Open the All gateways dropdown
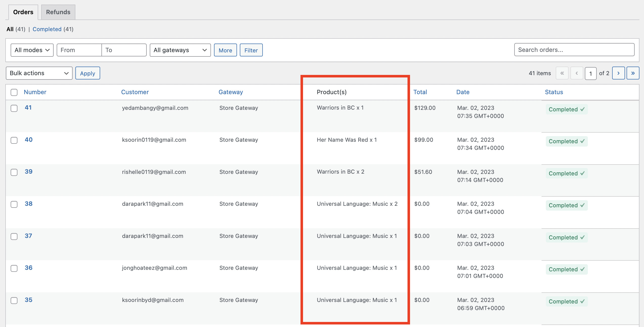The image size is (644, 327). click(180, 50)
